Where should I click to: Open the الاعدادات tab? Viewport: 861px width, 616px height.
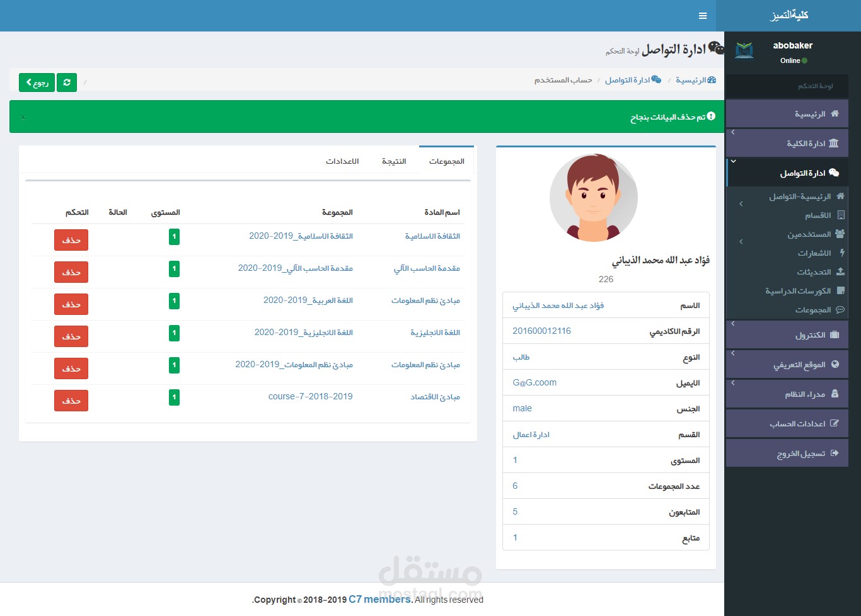tap(342, 161)
